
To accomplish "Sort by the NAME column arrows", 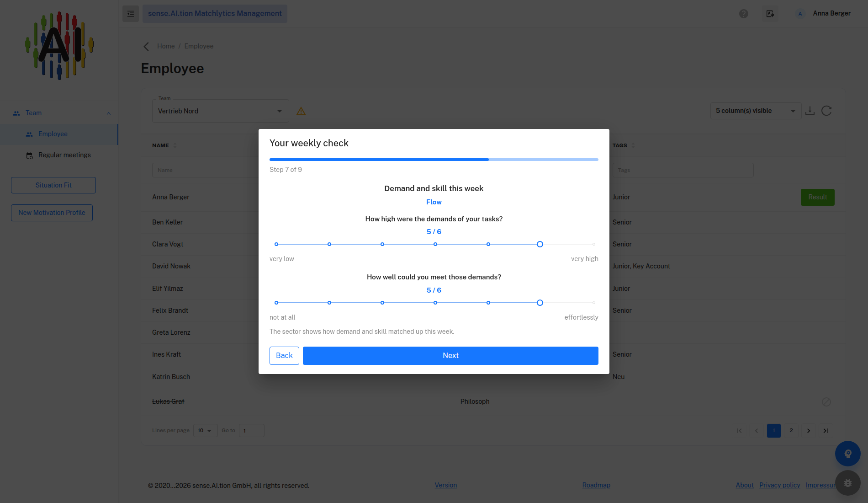I will pyautogui.click(x=175, y=145).
